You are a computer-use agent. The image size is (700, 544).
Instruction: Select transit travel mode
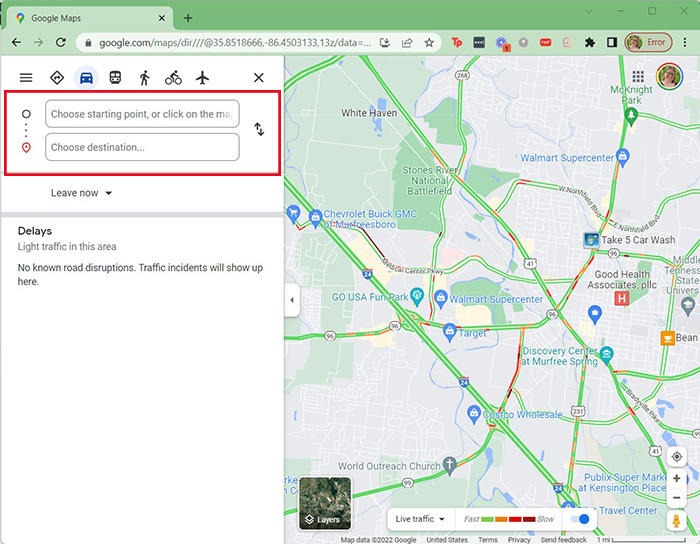115,78
